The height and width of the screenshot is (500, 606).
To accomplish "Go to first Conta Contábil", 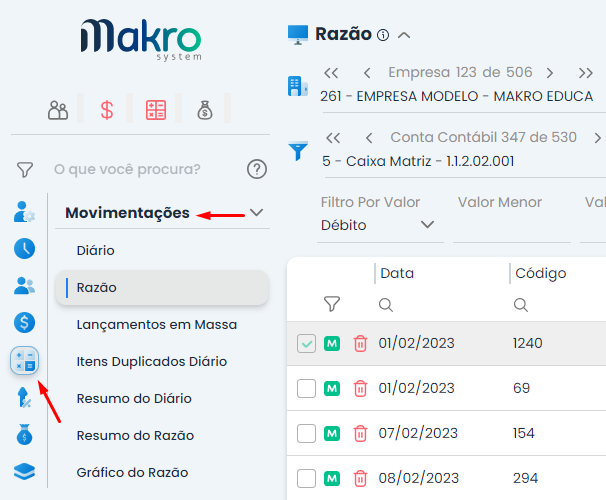I will [x=333, y=138].
